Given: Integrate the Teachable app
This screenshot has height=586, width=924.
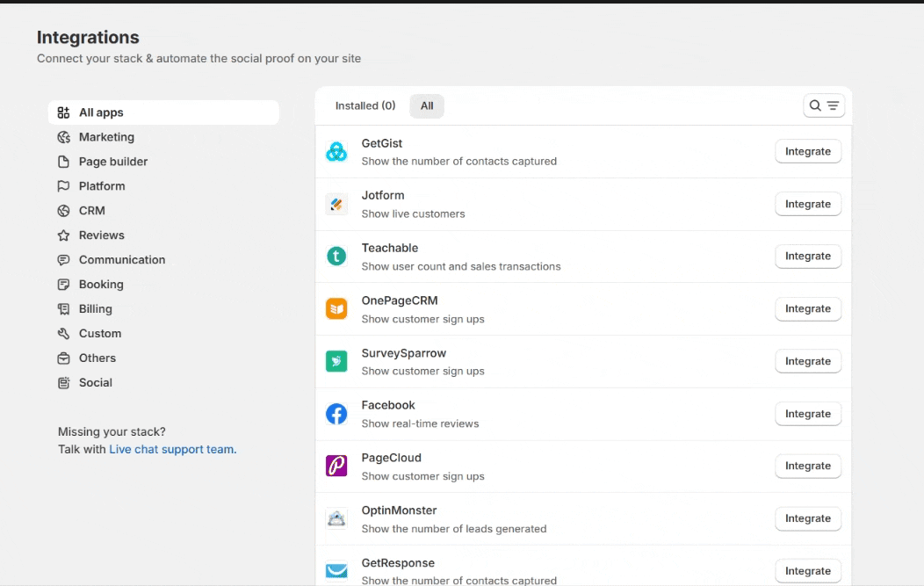Looking at the screenshot, I should pyautogui.click(x=807, y=257).
